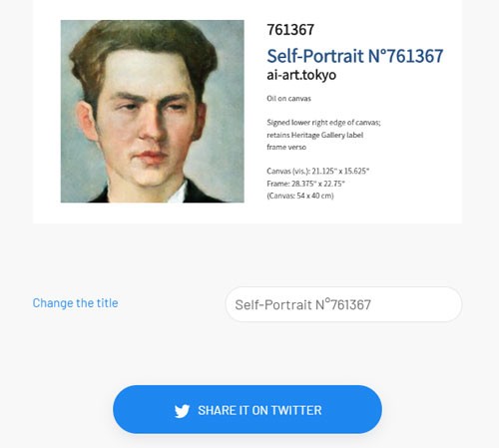Click the "(Canvas: 54 x 40 cm)" text

coord(300,196)
